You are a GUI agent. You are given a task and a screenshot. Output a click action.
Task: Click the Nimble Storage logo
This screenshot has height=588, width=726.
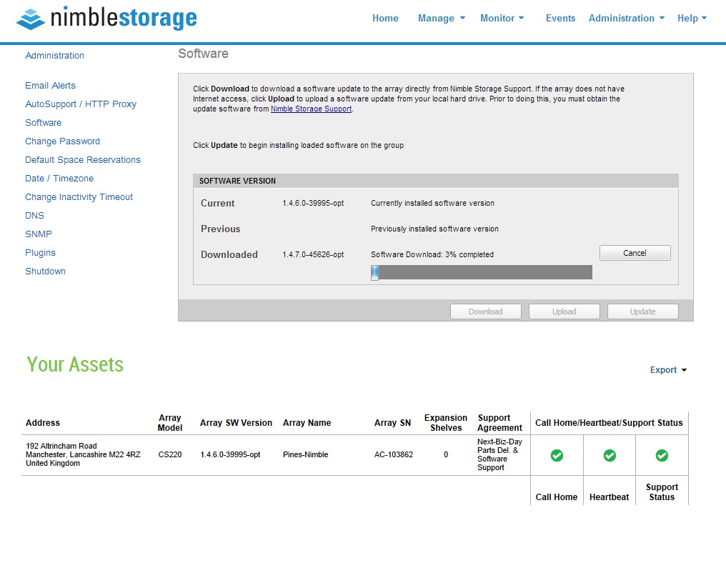pyautogui.click(x=106, y=19)
